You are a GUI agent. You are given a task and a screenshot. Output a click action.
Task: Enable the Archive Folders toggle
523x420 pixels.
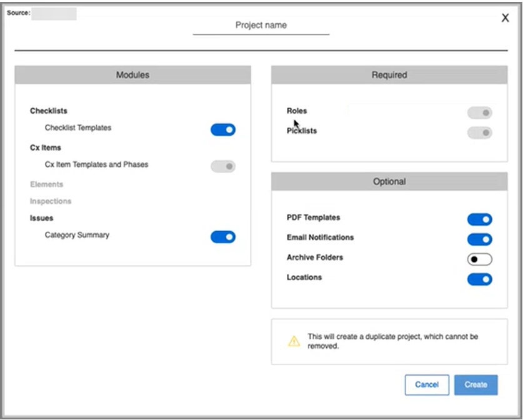pyautogui.click(x=480, y=259)
